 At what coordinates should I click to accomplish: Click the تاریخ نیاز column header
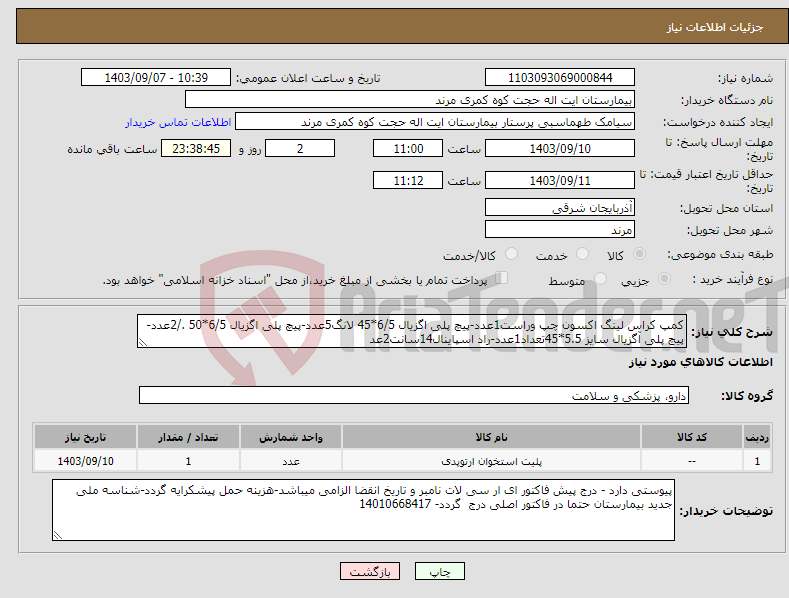86,437
